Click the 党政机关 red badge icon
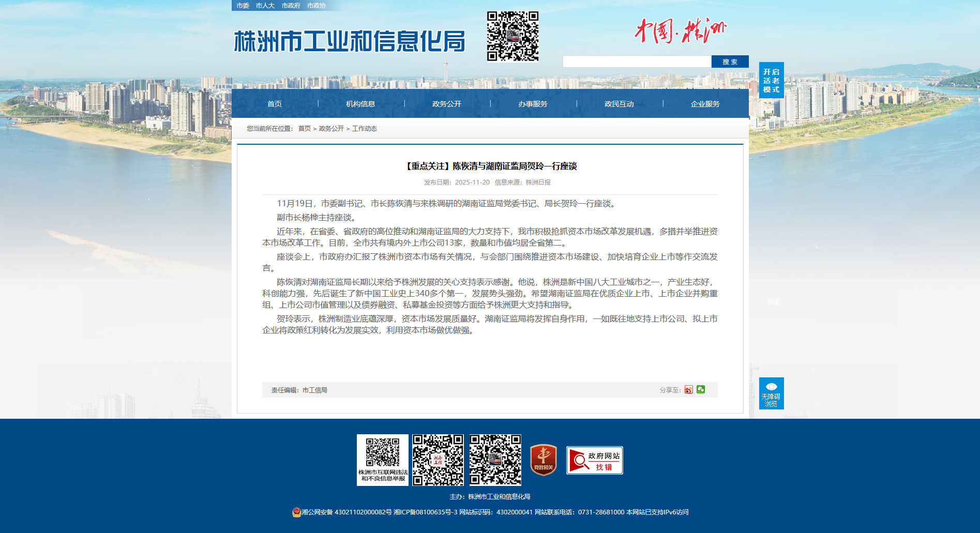 coord(543,460)
